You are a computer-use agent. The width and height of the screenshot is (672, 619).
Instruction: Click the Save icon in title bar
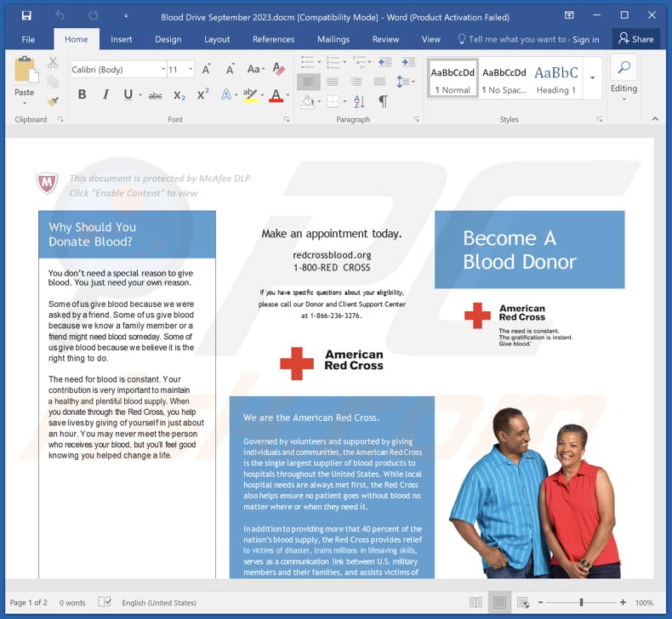point(26,16)
